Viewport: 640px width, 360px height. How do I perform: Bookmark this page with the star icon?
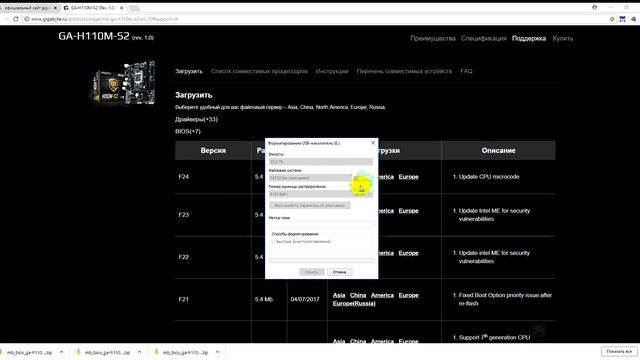[612, 19]
